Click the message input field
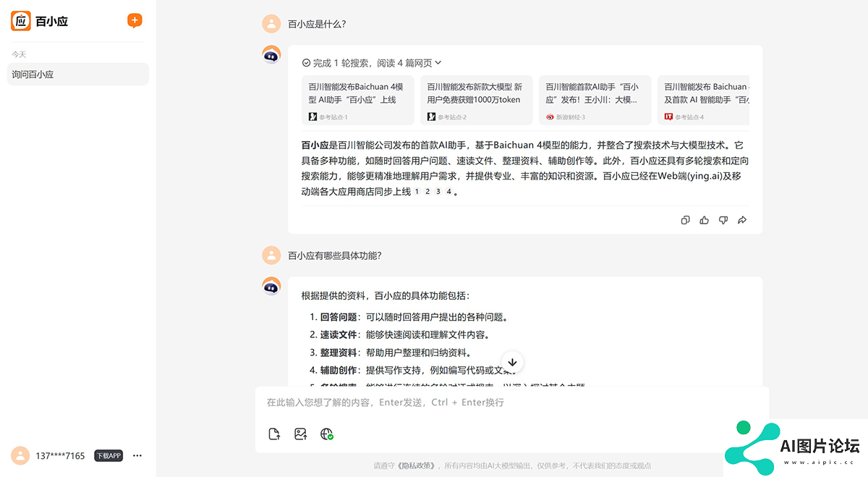868x477 pixels. point(512,402)
